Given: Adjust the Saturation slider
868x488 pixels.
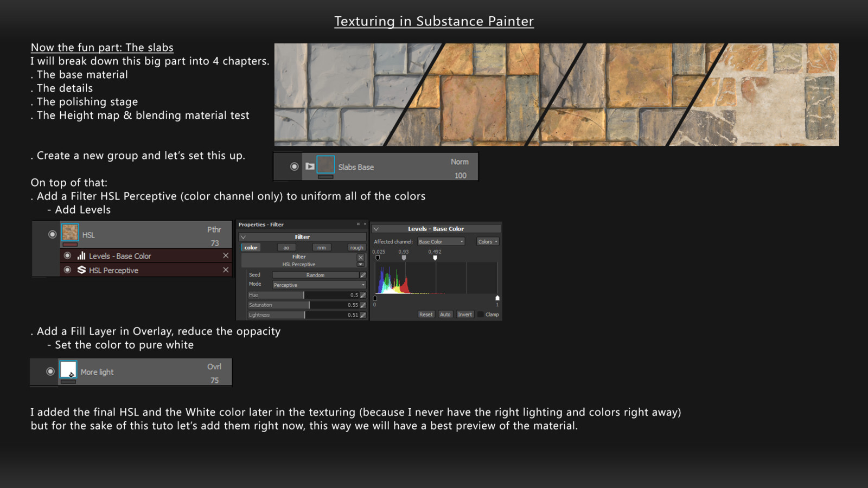Looking at the screenshot, I should [303, 305].
